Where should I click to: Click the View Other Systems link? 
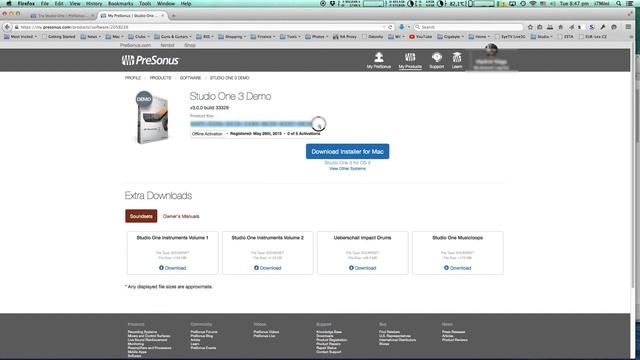click(x=347, y=169)
